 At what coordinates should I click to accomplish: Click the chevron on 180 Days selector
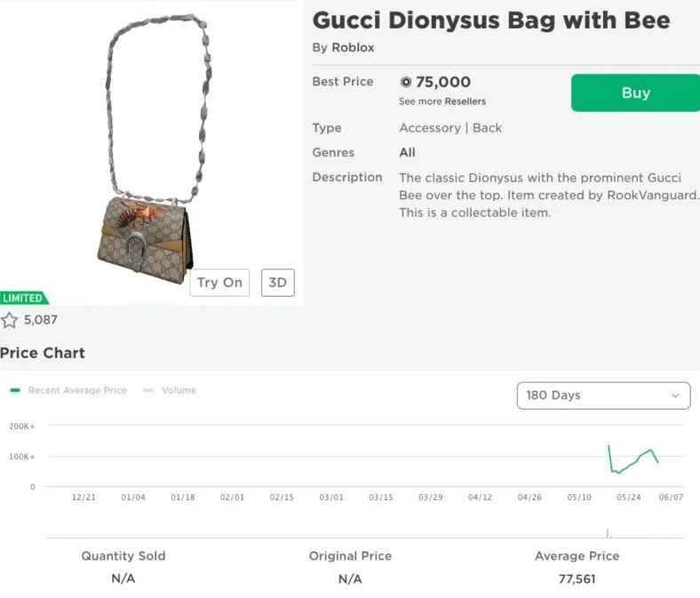675,395
